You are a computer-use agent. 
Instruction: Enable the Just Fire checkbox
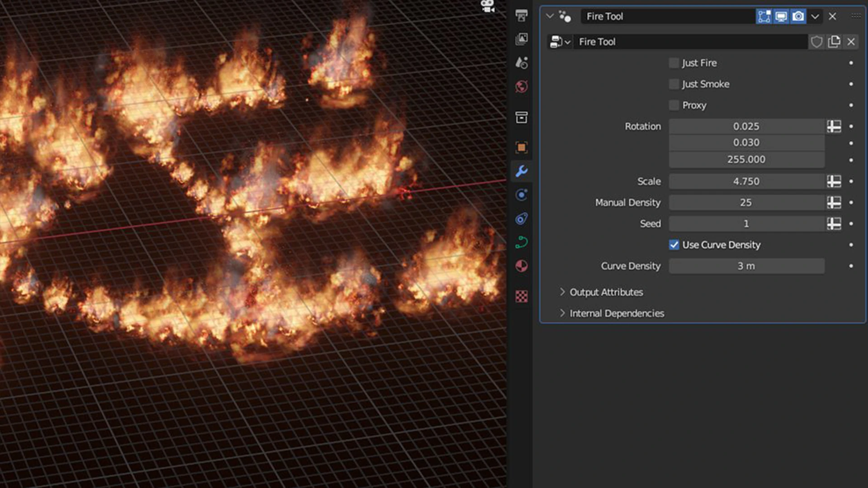[x=674, y=63]
